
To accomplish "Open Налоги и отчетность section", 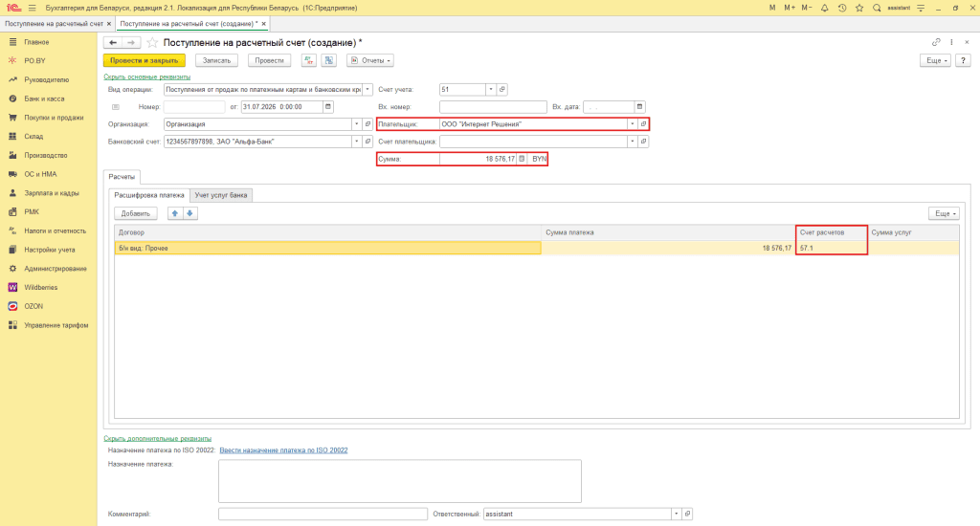I will pyautogui.click(x=55, y=231).
